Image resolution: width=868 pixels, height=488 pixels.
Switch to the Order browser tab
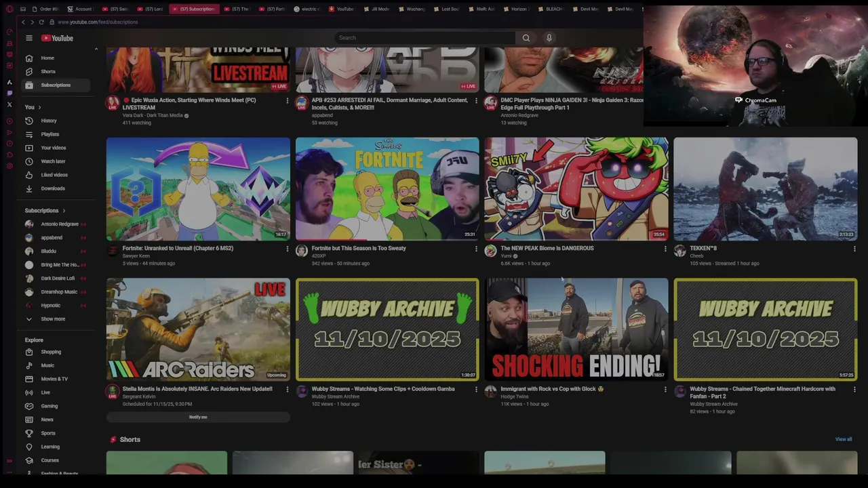[x=46, y=9]
